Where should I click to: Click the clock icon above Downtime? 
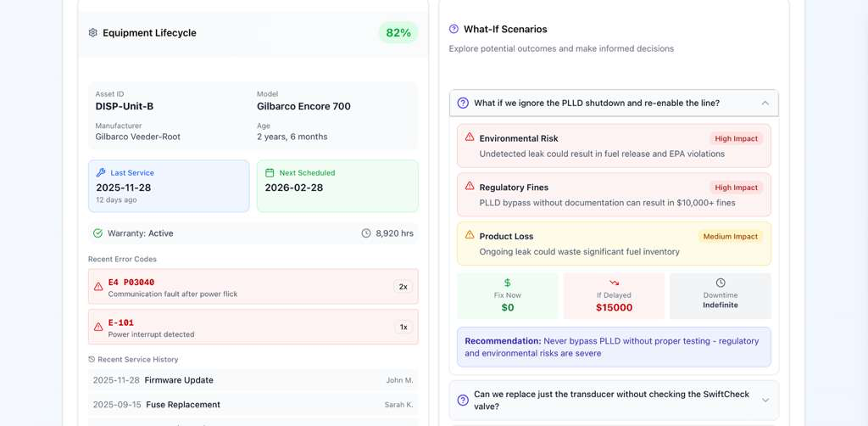[x=720, y=283]
